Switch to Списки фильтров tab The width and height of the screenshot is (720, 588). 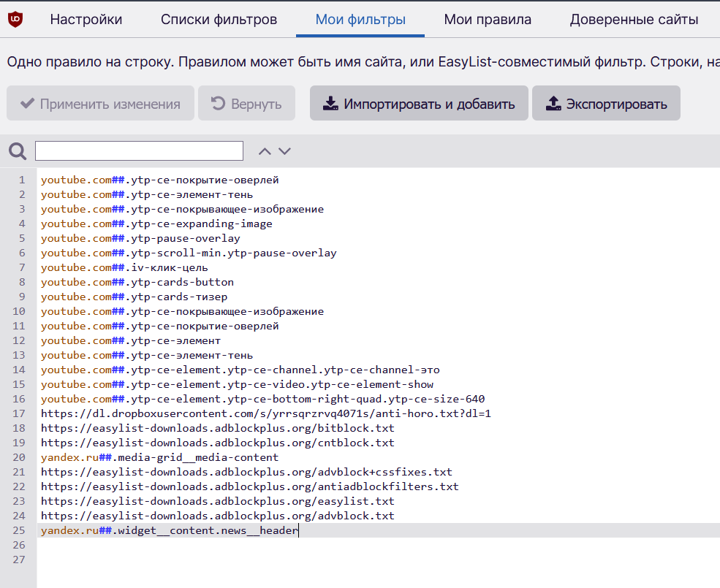coord(219,19)
